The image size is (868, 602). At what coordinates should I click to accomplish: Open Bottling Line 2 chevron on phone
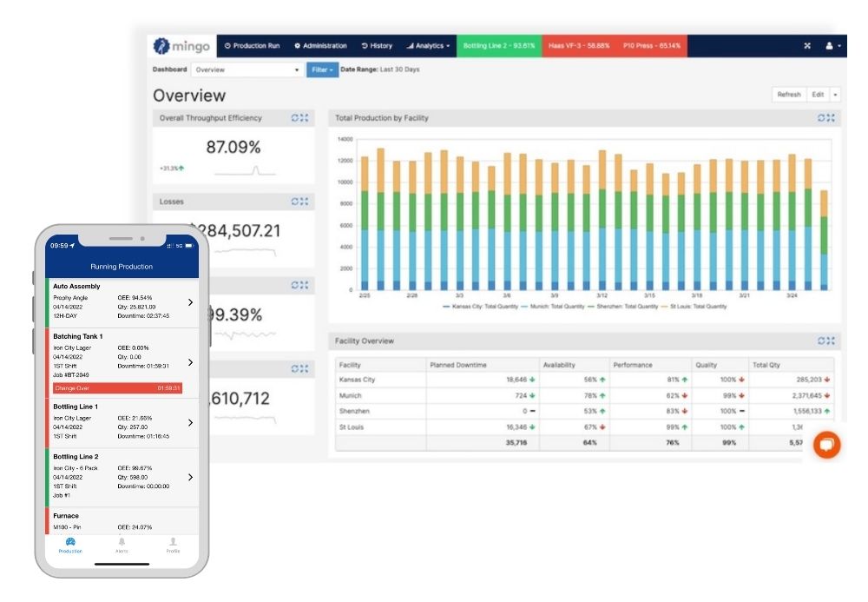pyautogui.click(x=190, y=477)
